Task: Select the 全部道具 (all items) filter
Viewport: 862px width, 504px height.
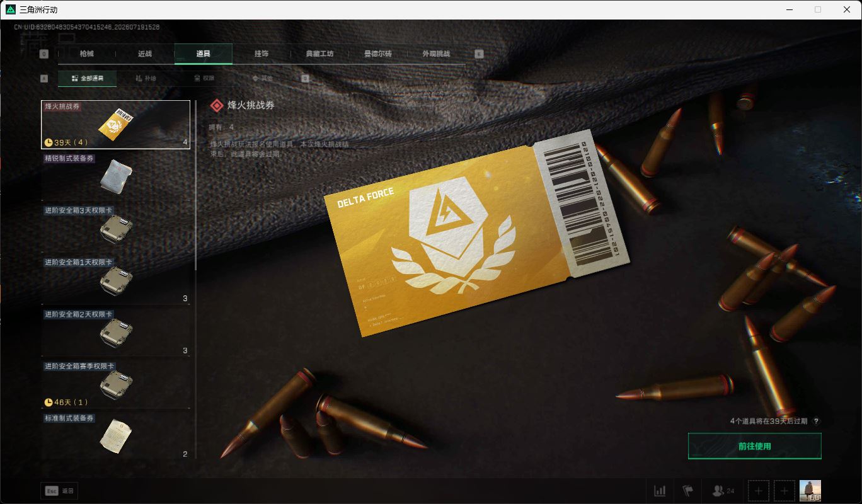Action: [87, 79]
